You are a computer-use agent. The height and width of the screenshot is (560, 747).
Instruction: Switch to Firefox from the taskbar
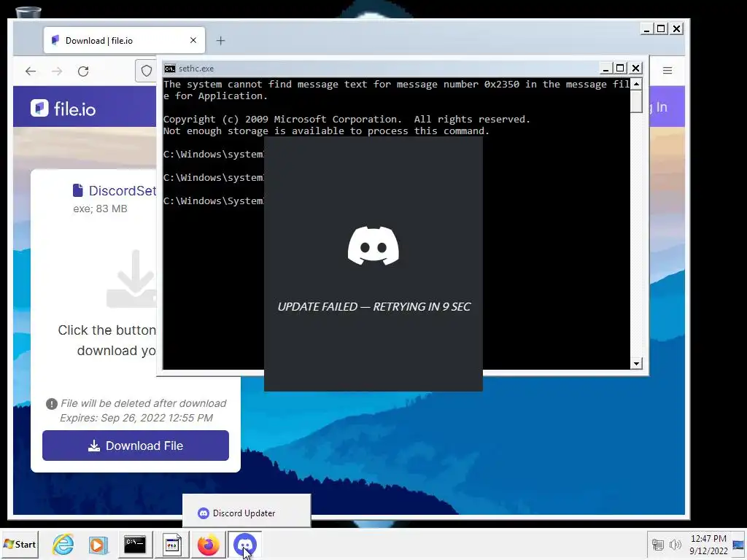tap(208, 544)
